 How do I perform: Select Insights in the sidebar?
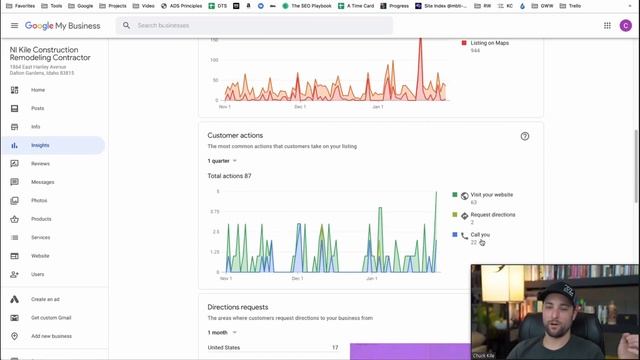(53, 145)
